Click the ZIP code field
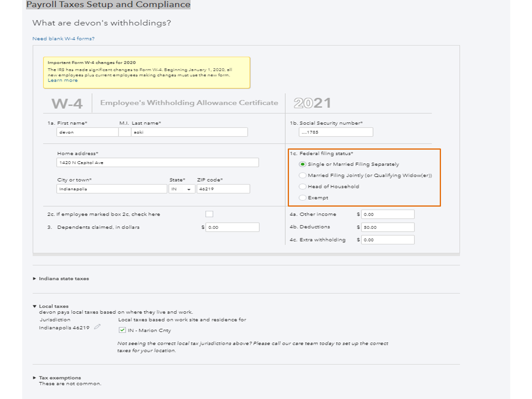The image size is (532, 399). [223, 189]
